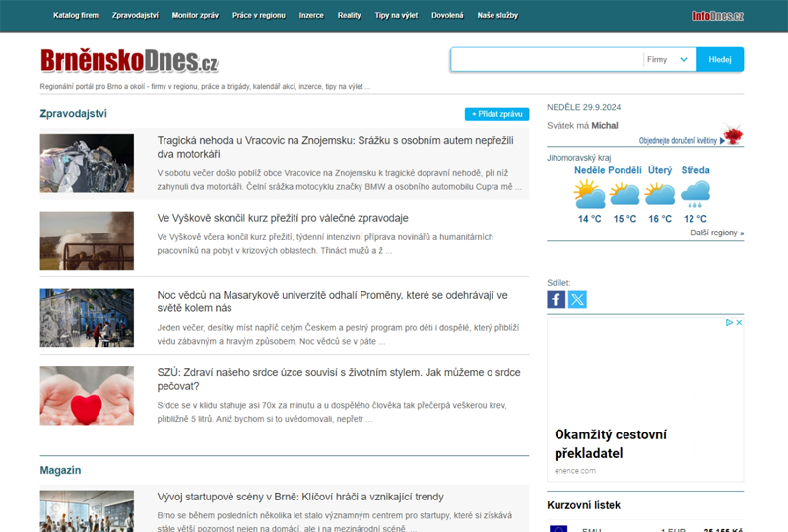
Task: Click Objednejte doručení květiny link
Action: coord(678,140)
